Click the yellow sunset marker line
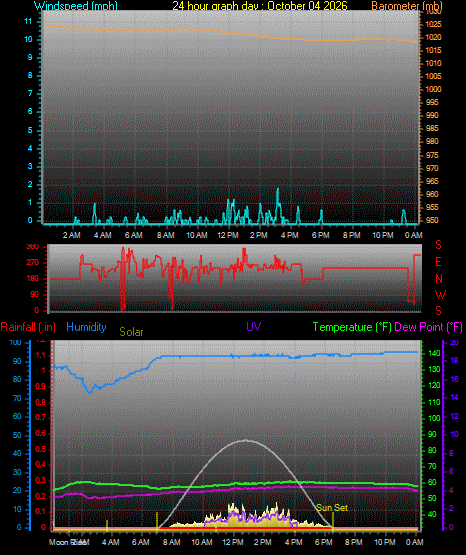This screenshot has height=555, width=466. [x=333, y=522]
